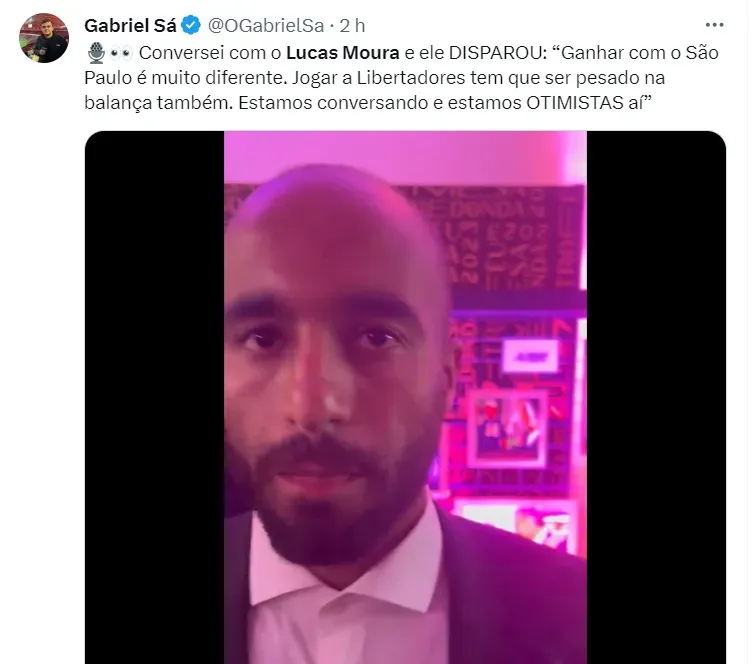
Task: Click the blue verified badge
Action: (x=191, y=25)
